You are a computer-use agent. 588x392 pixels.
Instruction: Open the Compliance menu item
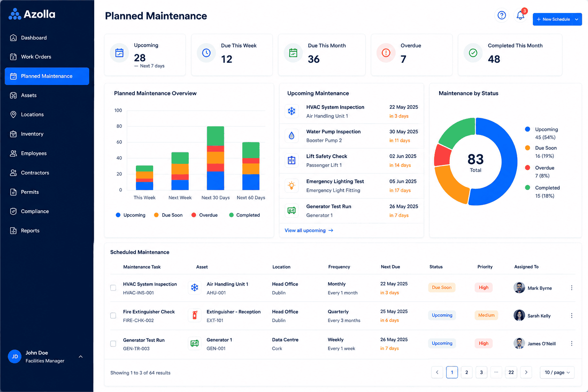click(47, 211)
